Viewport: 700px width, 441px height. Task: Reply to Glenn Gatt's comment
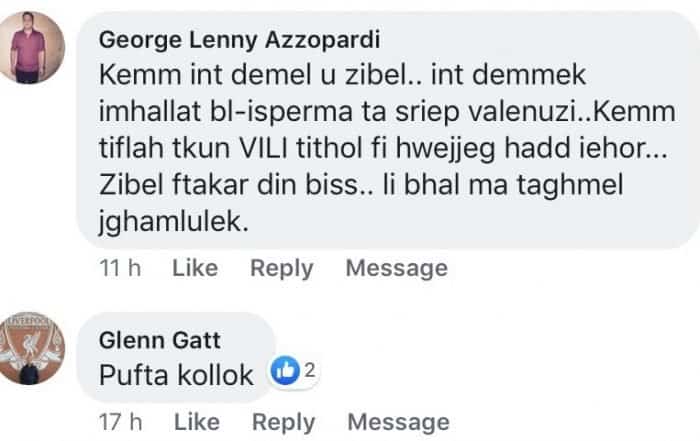point(283,422)
